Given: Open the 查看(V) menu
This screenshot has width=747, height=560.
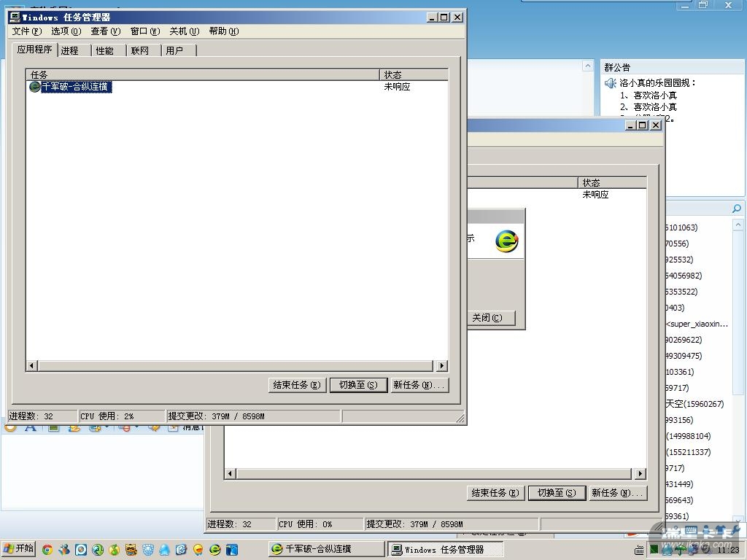Looking at the screenshot, I should click(105, 31).
